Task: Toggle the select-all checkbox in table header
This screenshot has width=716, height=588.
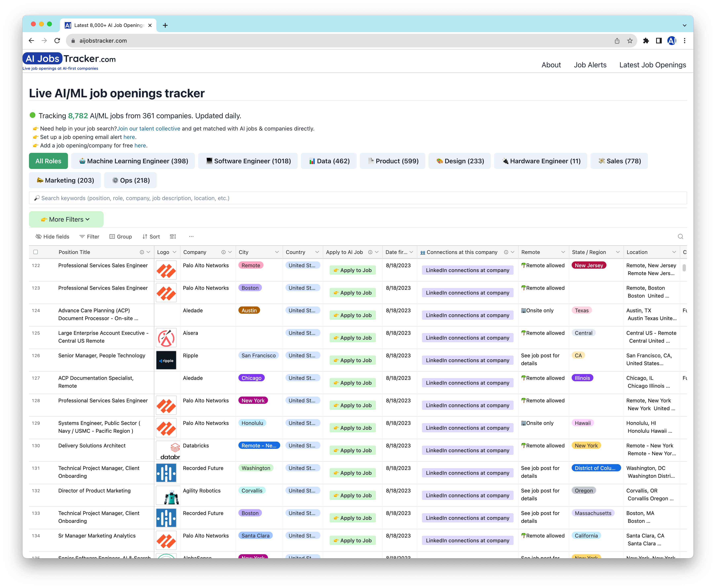Action: [x=36, y=252]
